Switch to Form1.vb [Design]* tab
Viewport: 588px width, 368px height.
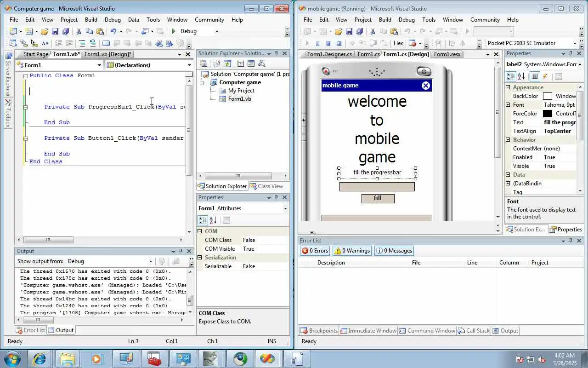(x=108, y=54)
